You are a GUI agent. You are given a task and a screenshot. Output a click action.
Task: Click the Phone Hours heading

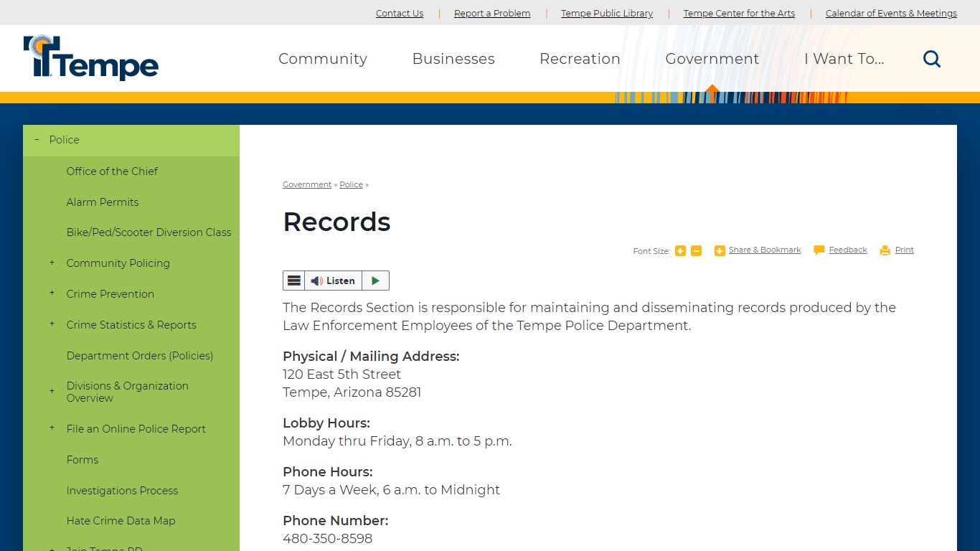pyautogui.click(x=328, y=471)
